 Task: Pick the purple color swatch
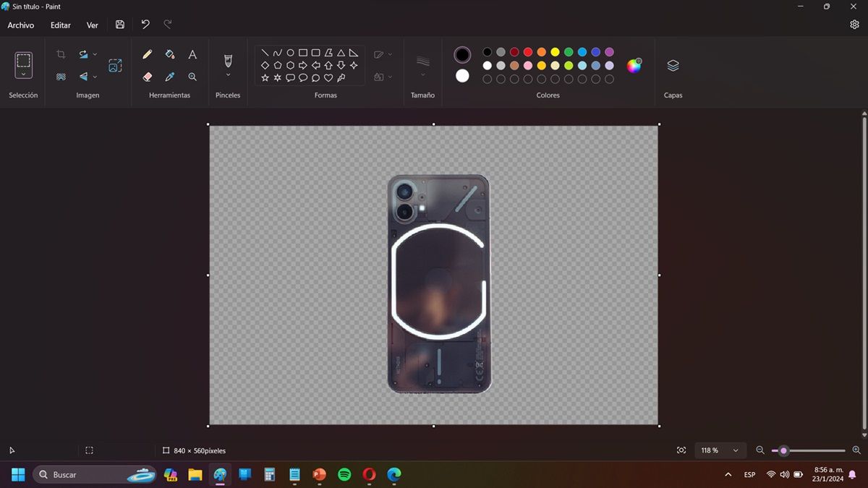tap(609, 52)
